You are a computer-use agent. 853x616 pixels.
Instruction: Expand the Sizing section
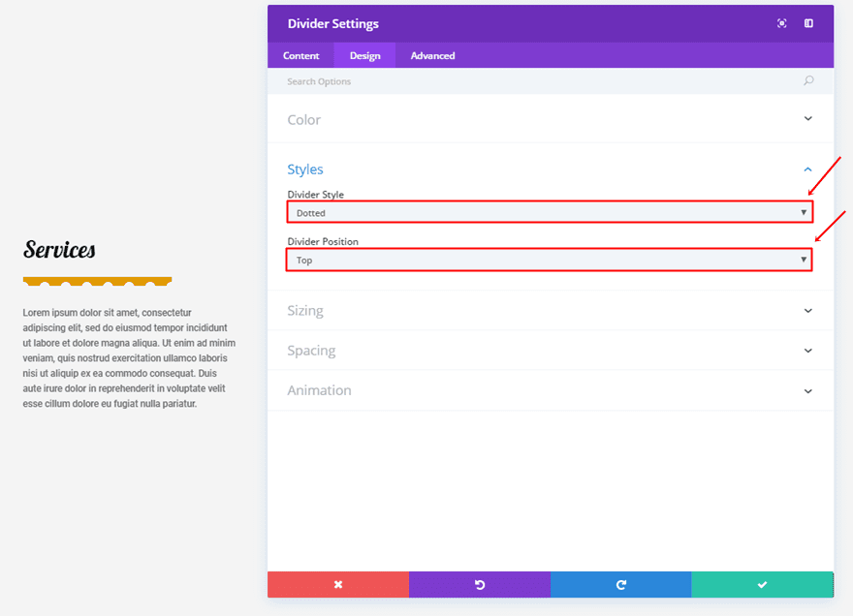point(549,311)
